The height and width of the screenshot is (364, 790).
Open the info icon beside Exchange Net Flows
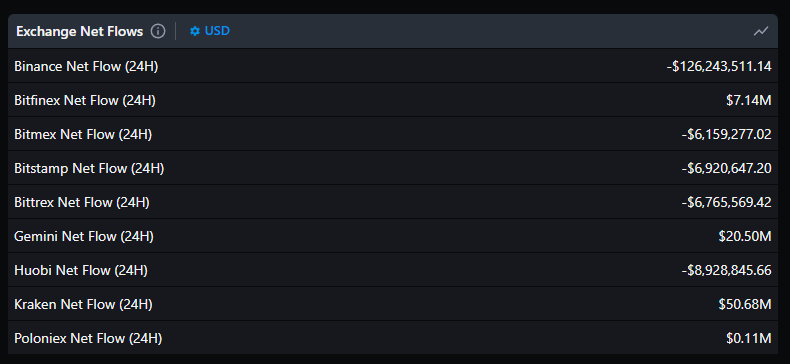pos(158,31)
